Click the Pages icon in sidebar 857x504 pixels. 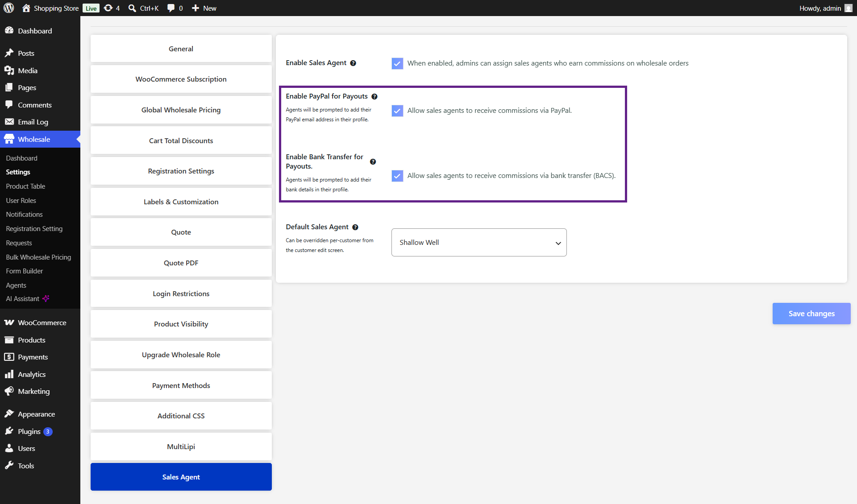coord(9,87)
